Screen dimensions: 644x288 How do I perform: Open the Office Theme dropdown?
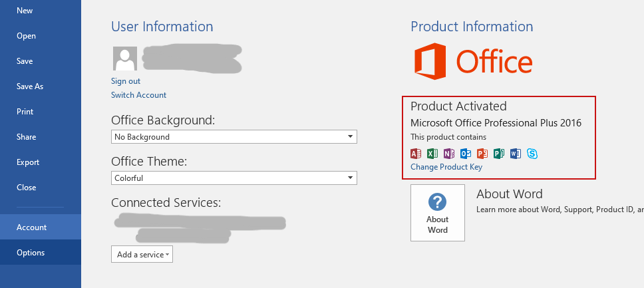pos(234,178)
